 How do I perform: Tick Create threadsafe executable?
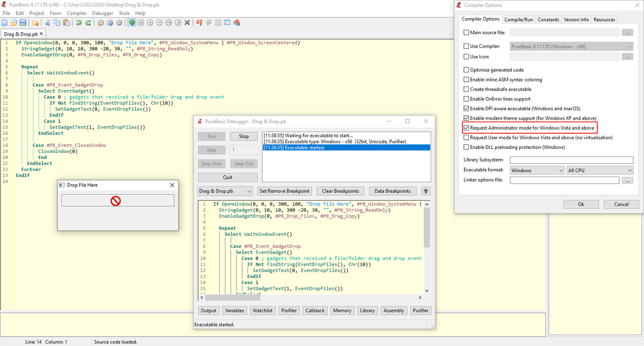[466, 89]
